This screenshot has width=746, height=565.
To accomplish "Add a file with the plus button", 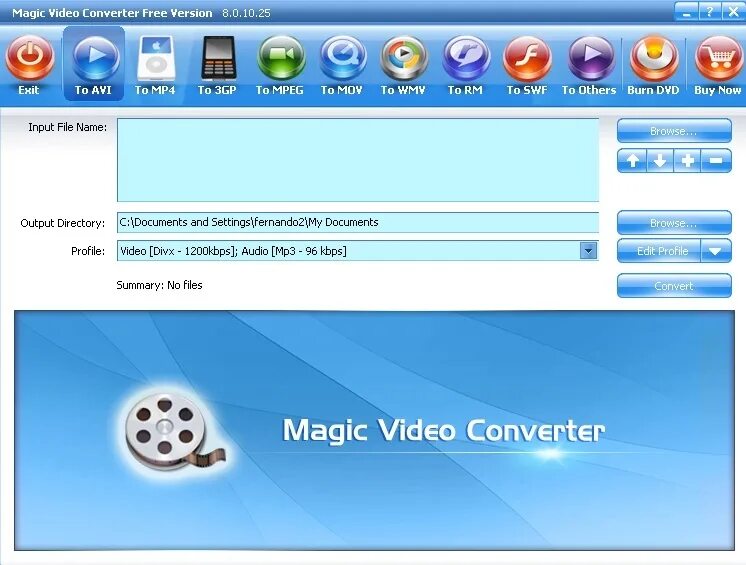I will 687,161.
